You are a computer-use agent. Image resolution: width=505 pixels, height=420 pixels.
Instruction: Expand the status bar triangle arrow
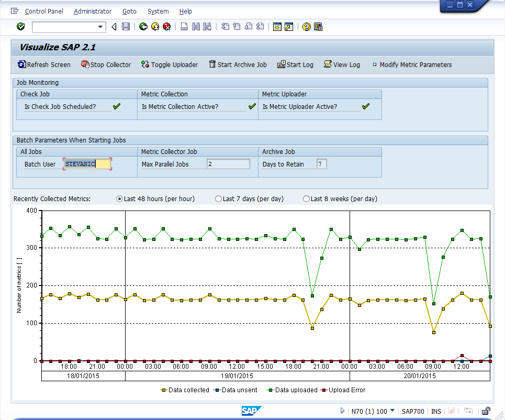point(342,411)
